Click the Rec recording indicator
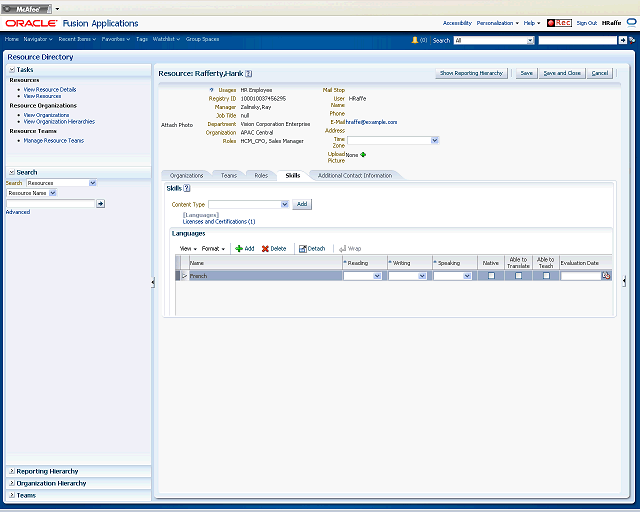The image size is (640, 512). pyautogui.click(x=559, y=23)
